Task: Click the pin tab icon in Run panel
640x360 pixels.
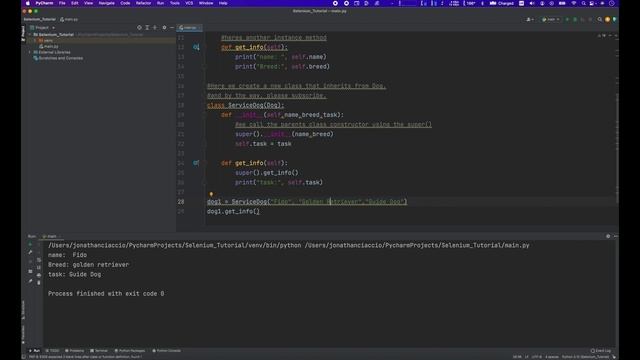Action: pos(30,281)
